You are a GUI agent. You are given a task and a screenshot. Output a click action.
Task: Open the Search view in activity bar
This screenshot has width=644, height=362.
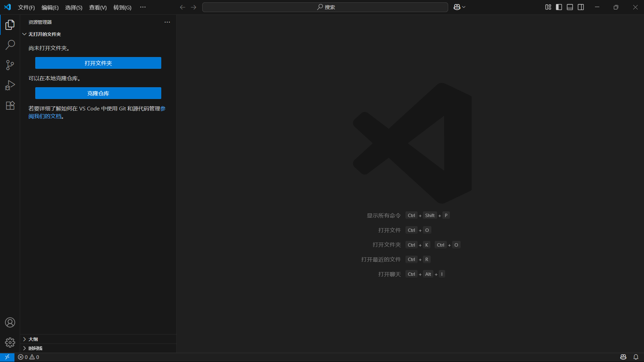10,45
